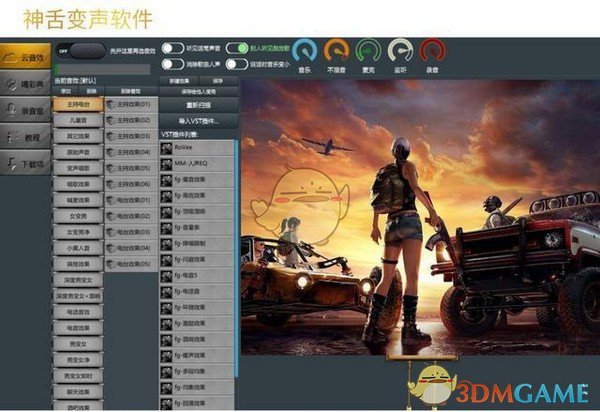This screenshot has height=412, width=600.
Task: Click 导入VST插件 import button
Action: [198, 120]
